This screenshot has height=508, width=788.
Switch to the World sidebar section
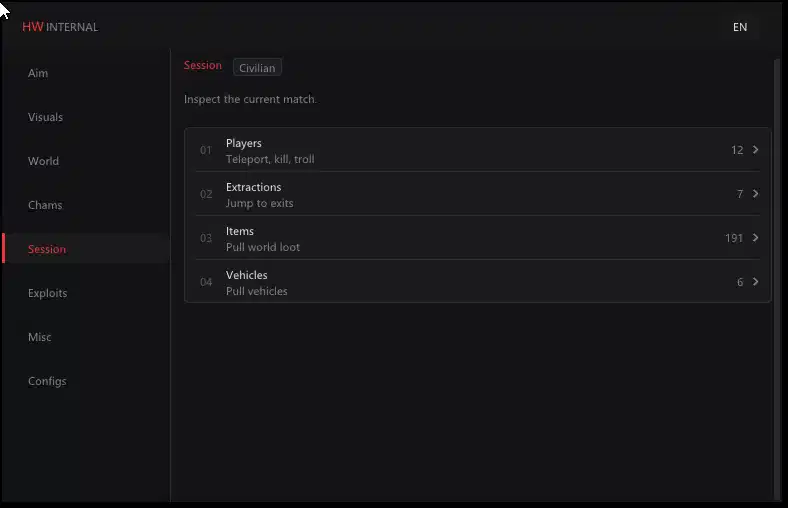[43, 161]
